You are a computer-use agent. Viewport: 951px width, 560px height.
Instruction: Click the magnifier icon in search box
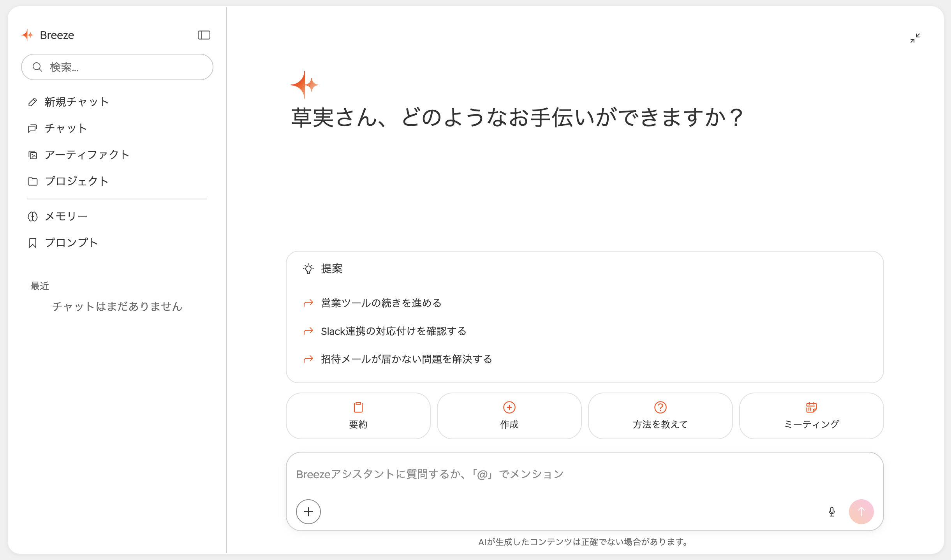point(37,67)
